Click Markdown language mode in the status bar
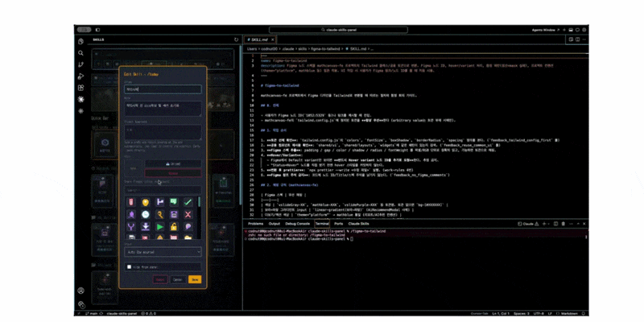This screenshot has height=322, width=644. (569, 313)
